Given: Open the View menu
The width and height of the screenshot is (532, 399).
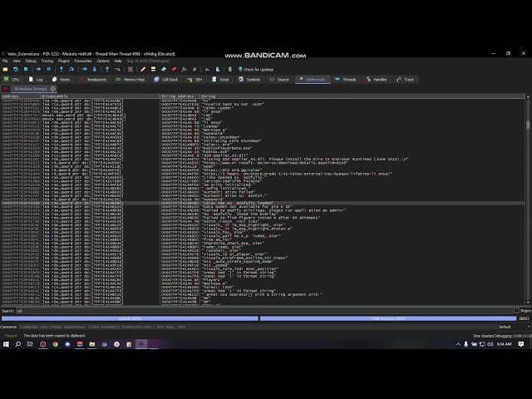Looking at the screenshot, I should 17,61.
